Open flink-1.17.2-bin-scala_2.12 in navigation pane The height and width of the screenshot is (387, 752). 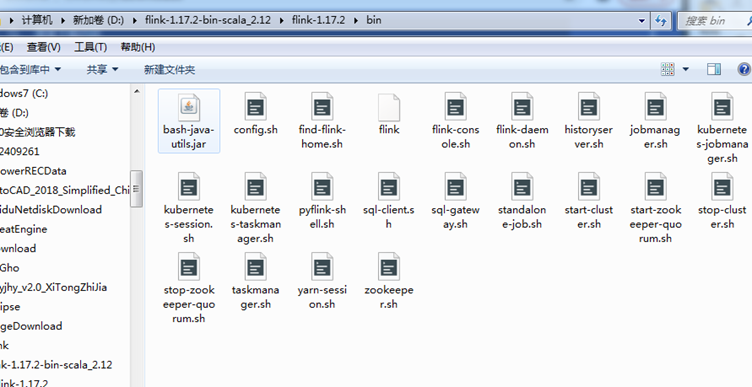(56, 364)
